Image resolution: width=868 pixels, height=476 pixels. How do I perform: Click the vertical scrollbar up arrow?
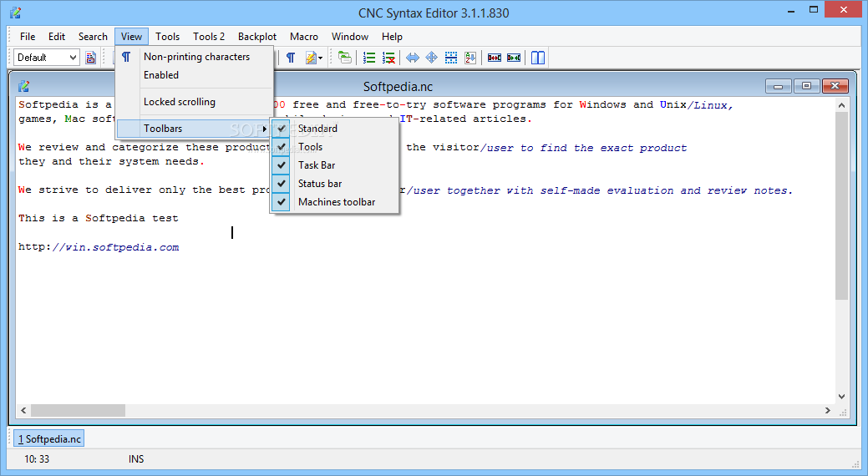pyautogui.click(x=841, y=105)
